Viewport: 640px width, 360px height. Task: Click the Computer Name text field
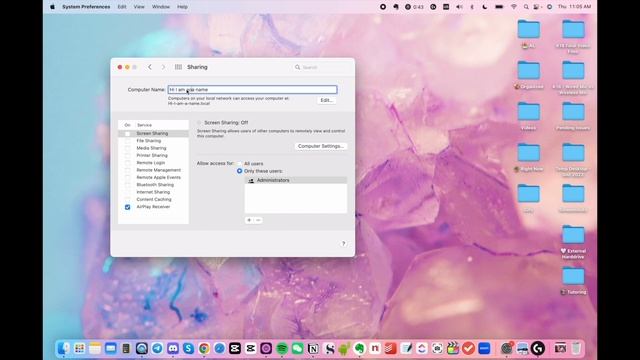252,89
